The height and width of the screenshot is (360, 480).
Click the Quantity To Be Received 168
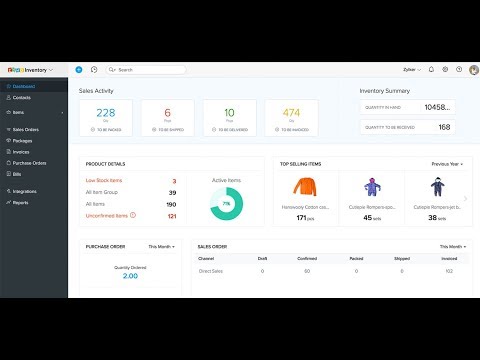tap(444, 127)
